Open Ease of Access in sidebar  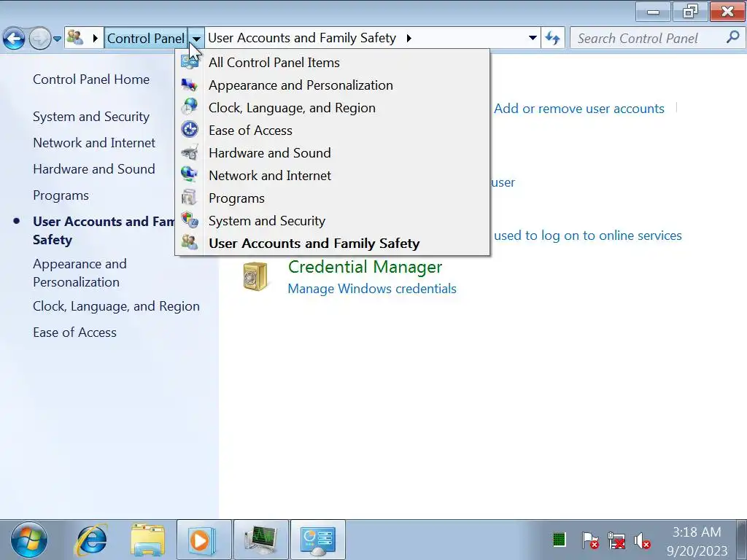(74, 332)
